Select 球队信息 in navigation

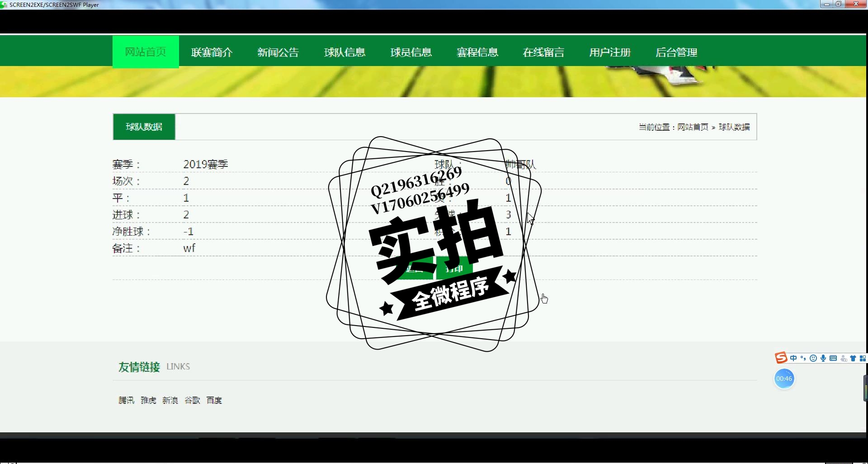tap(344, 52)
